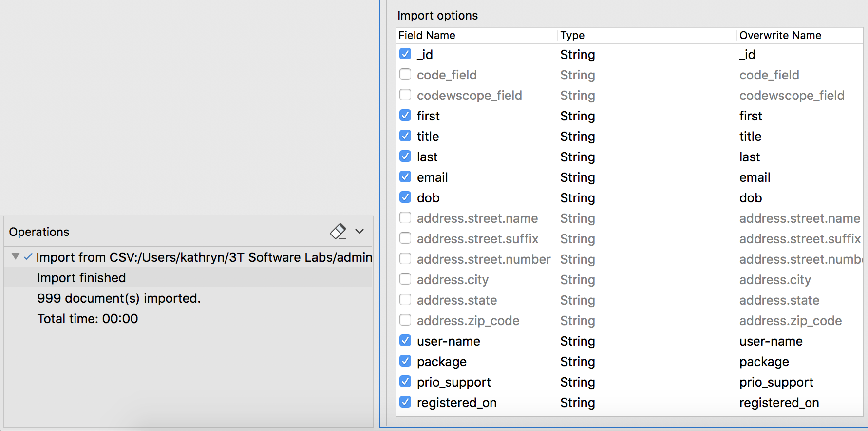
Task: Open the Type cell for first field
Action: click(x=577, y=116)
